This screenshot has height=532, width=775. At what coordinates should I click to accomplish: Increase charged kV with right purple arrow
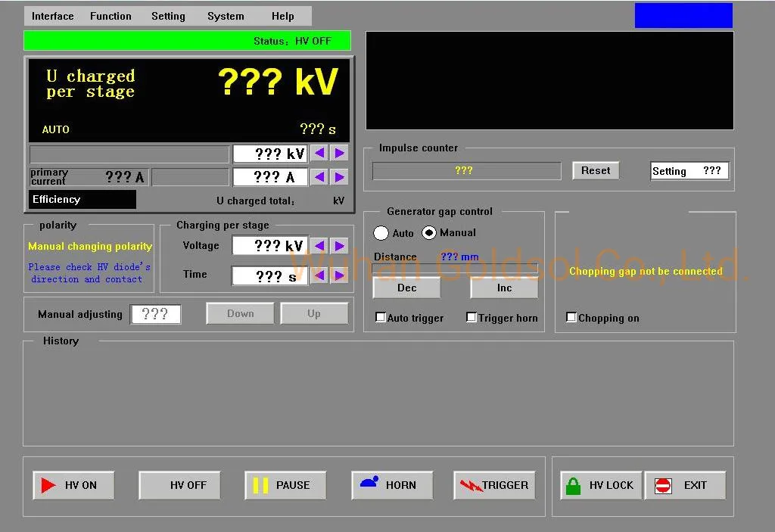(x=340, y=154)
